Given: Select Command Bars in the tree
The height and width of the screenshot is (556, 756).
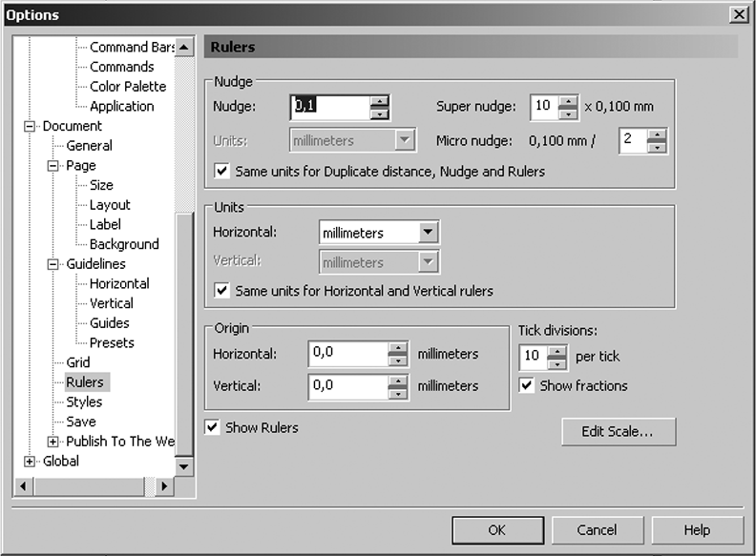Looking at the screenshot, I should tap(132, 48).
